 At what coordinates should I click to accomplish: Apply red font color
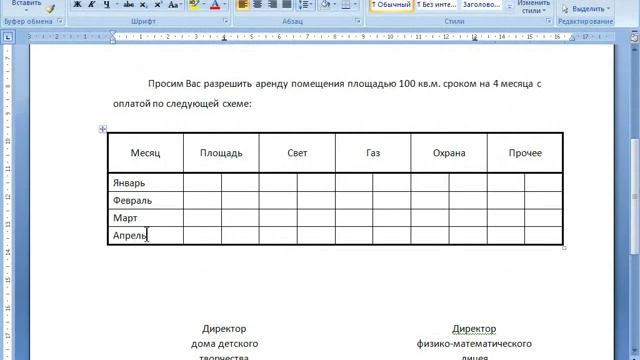click(x=215, y=4)
